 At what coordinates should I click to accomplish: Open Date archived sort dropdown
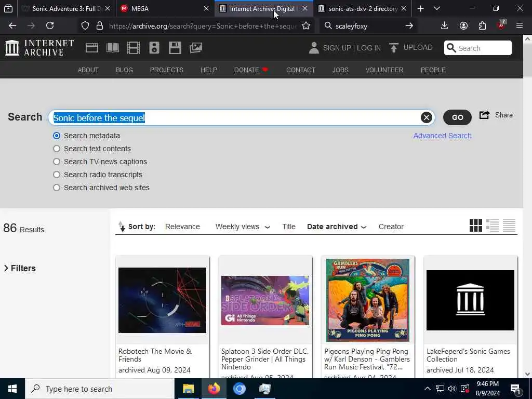[x=337, y=227]
